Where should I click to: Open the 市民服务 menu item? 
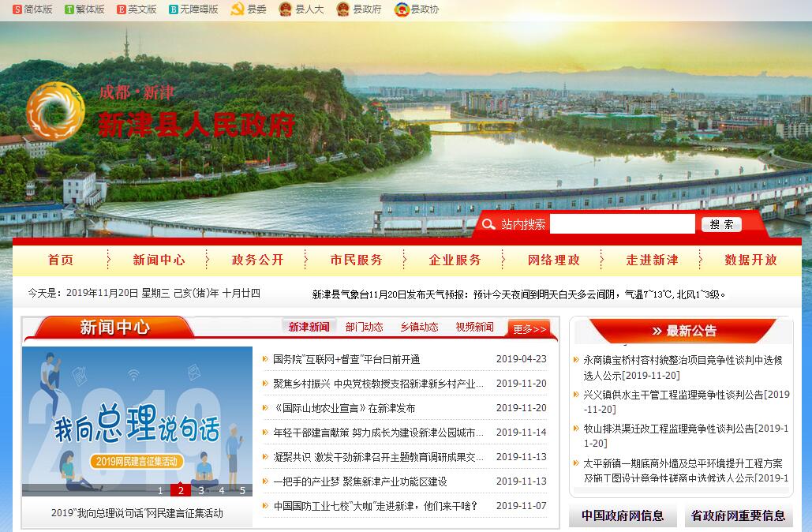(x=357, y=260)
